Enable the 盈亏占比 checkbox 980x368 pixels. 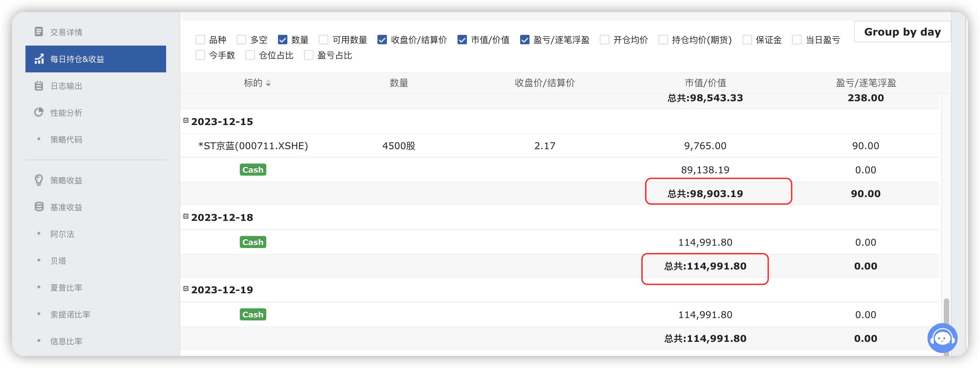[308, 55]
